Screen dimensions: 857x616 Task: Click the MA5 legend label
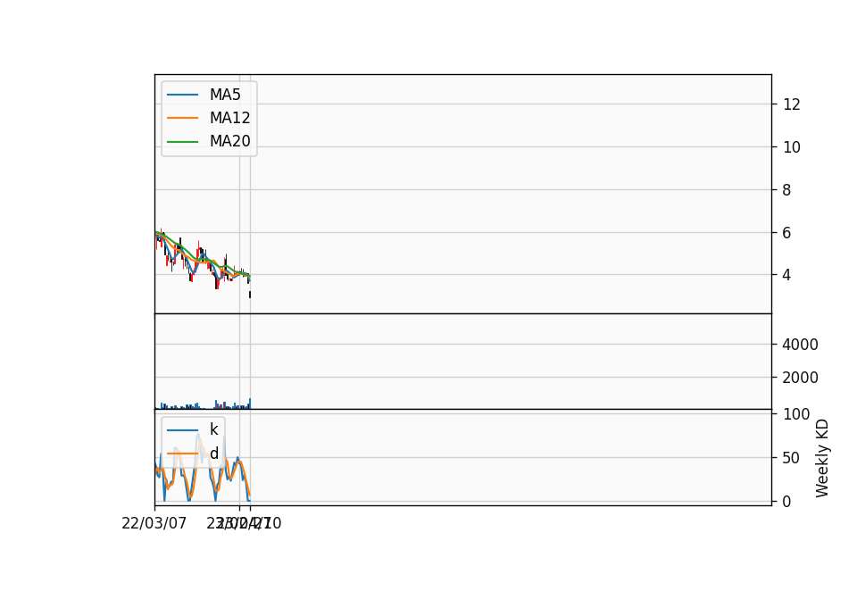pyautogui.click(x=225, y=95)
